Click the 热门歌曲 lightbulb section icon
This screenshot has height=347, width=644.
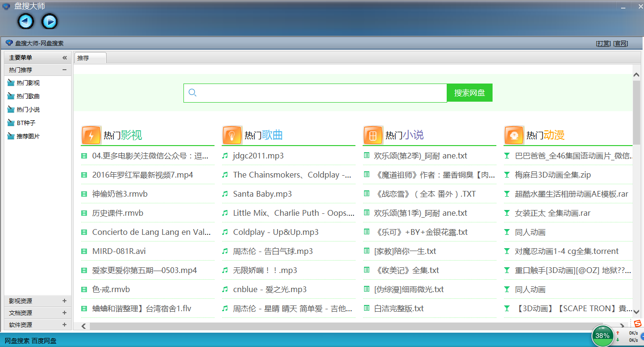click(232, 135)
